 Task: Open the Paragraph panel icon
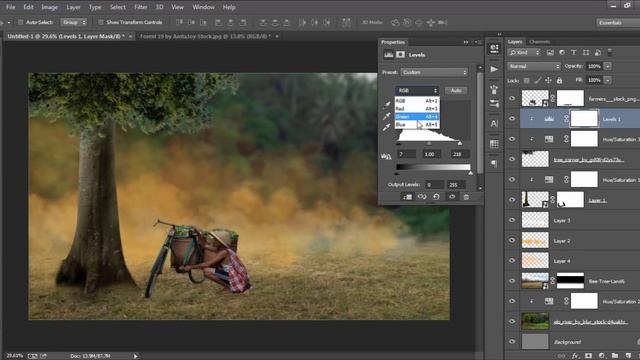(x=494, y=164)
